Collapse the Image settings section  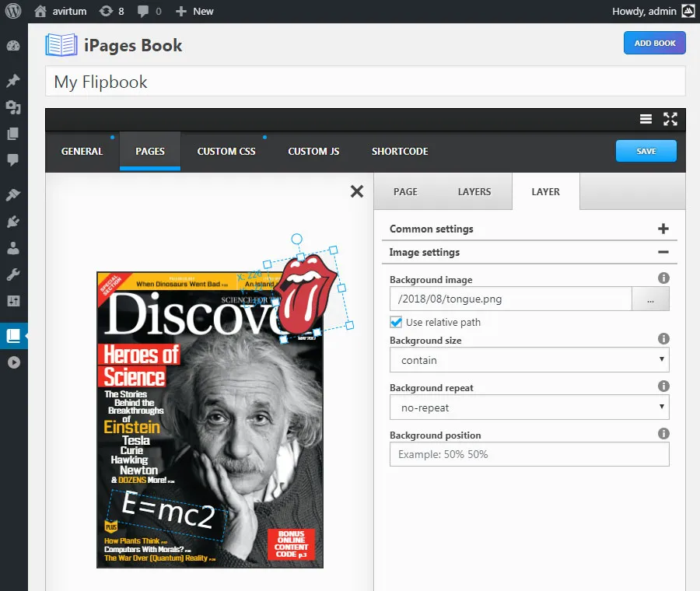[x=663, y=252]
